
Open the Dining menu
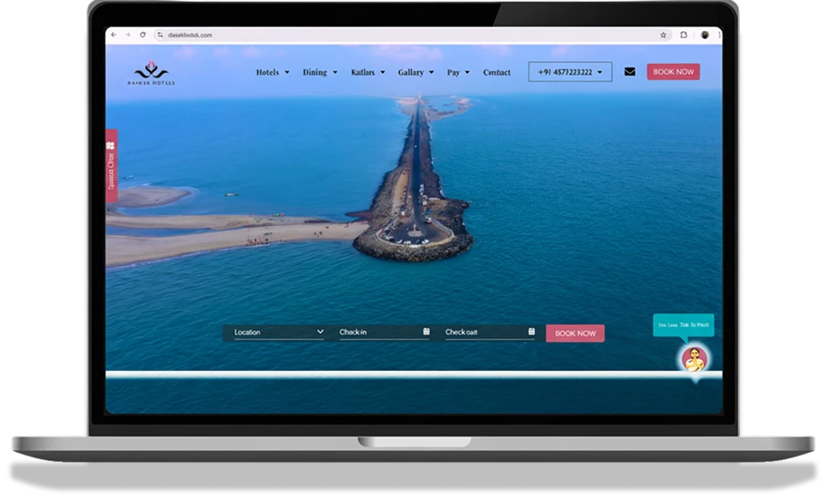319,72
